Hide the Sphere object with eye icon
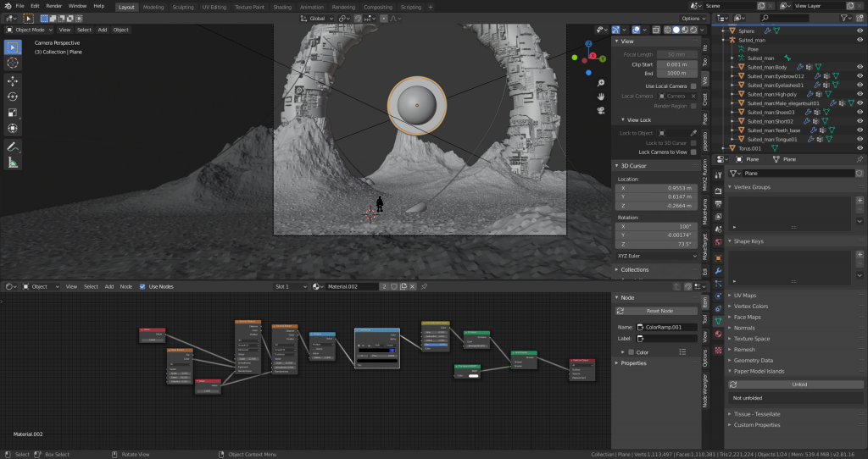 coord(860,31)
